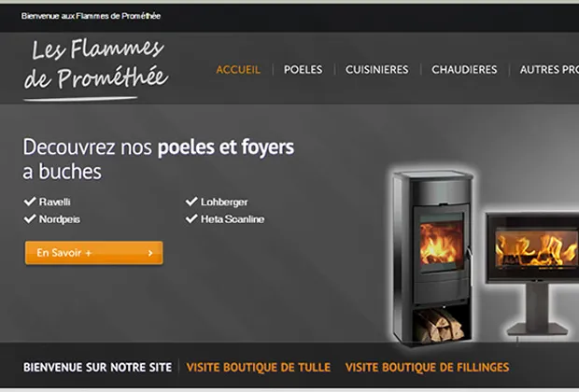This screenshot has width=579, height=392.
Task: Open the ACCUEIL menu item
Action: (x=238, y=69)
